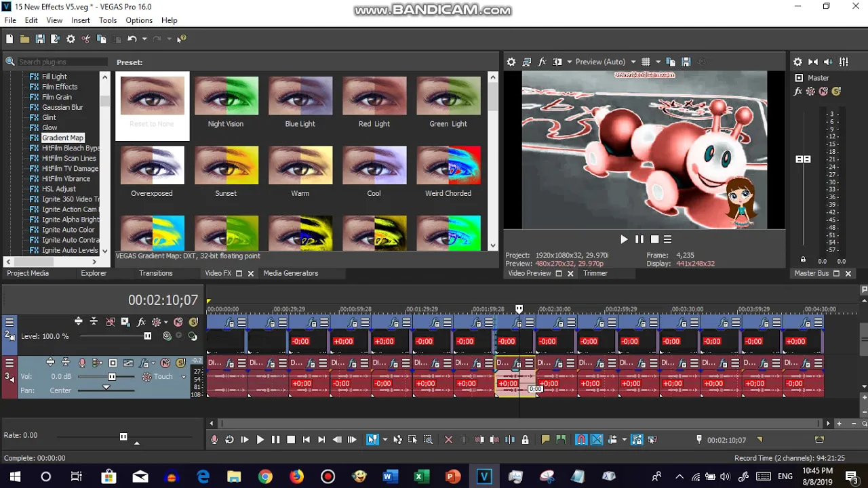This screenshot has width=868, height=488.
Task: Switch to Explorer tab
Action: tap(94, 273)
